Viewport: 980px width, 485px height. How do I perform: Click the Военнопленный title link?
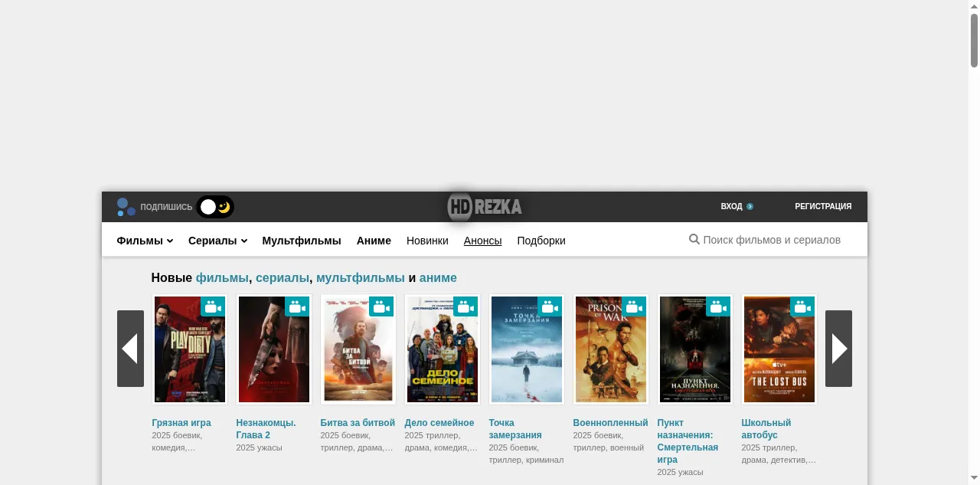tap(610, 423)
